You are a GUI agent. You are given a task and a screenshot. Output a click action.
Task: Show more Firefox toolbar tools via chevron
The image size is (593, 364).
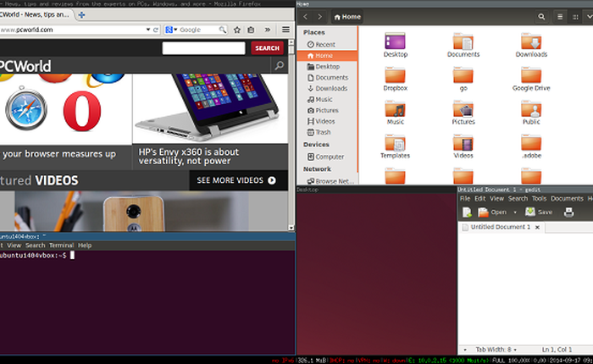coord(268,30)
